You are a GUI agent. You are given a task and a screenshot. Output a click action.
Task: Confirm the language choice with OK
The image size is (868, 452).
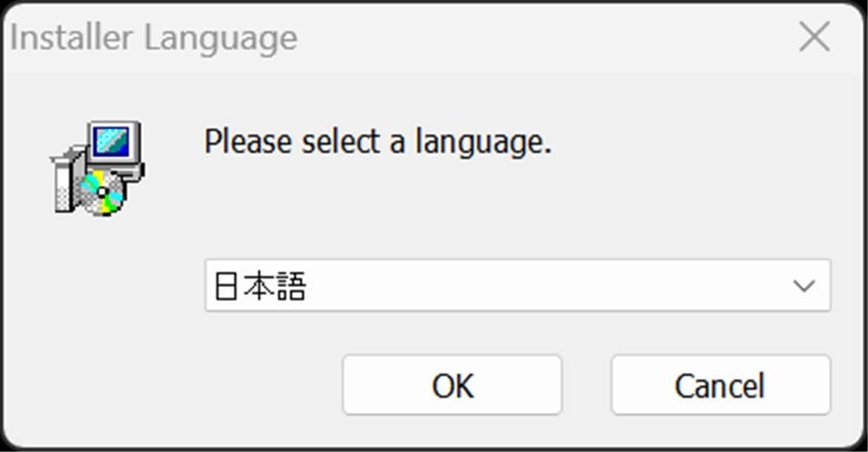[x=452, y=385]
